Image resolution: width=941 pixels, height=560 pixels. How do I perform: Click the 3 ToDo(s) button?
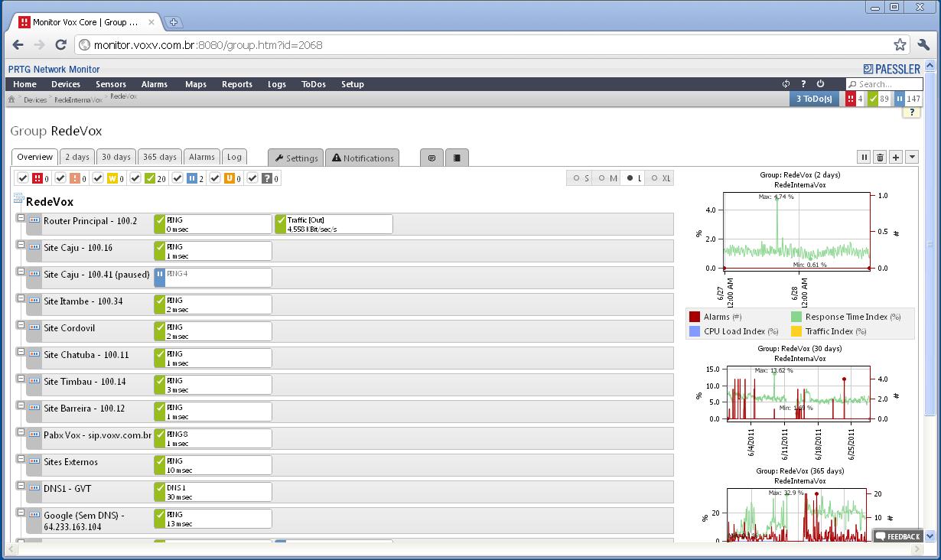(x=814, y=99)
